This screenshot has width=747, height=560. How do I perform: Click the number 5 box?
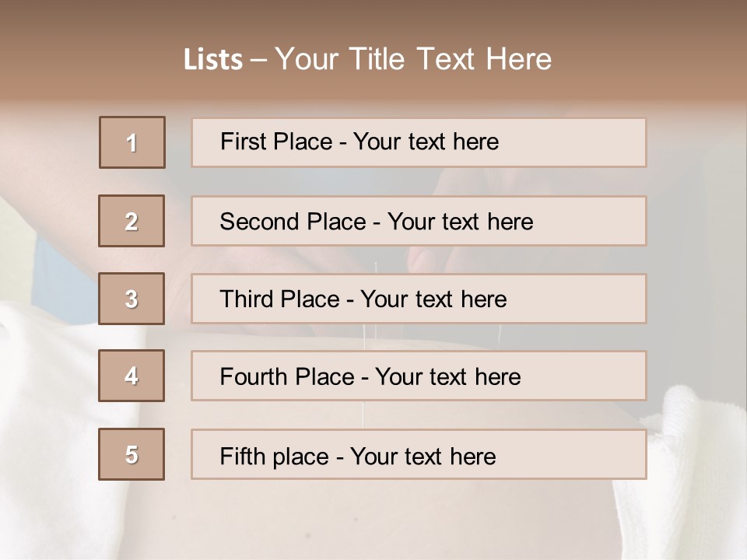tap(132, 454)
